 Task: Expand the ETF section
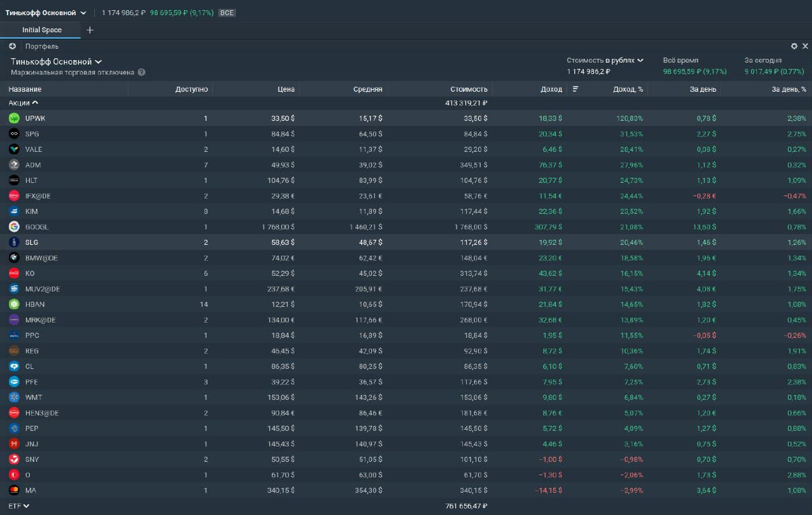19,506
